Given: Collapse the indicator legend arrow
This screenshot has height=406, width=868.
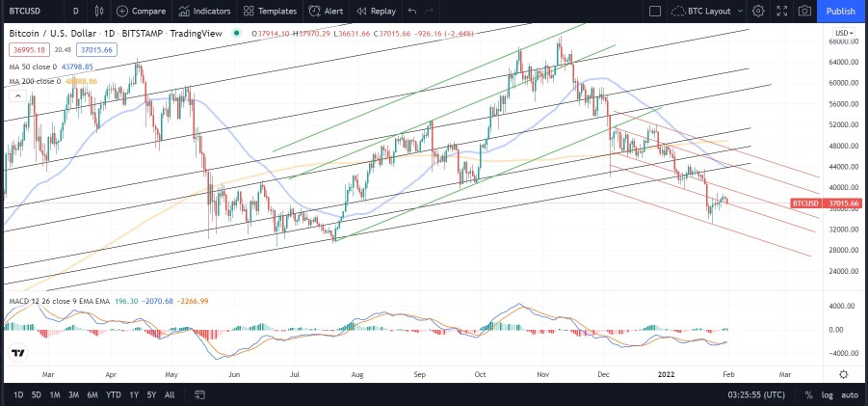Looking at the screenshot, I should [x=17, y=96].
